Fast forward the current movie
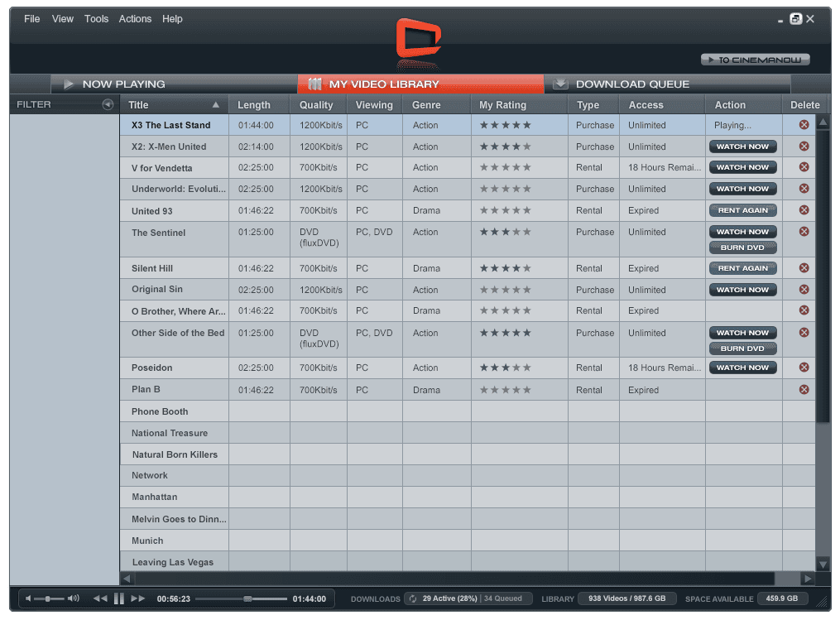840x620 pixels. pos(138,598)
